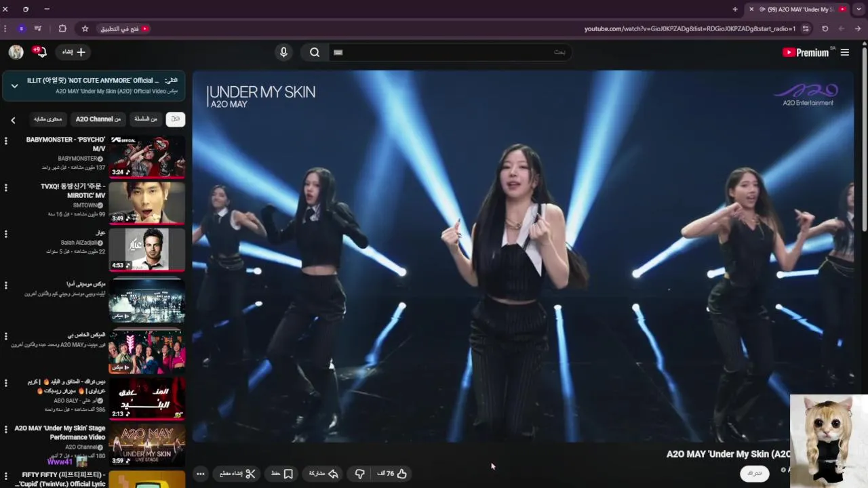Click the YouTube address bar URL
The width and height of the screenshot is (868, 488).
690,28
